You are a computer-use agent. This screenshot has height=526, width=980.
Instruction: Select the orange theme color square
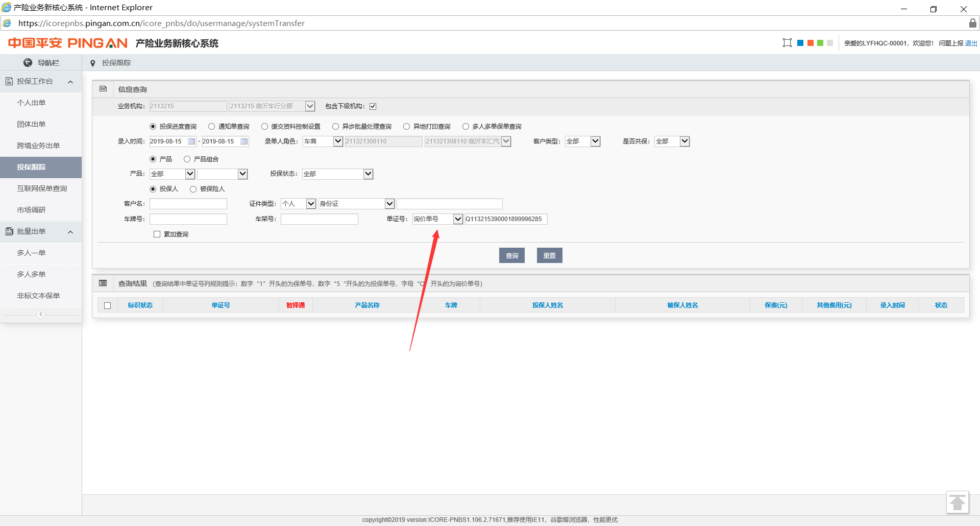[810, 43]
